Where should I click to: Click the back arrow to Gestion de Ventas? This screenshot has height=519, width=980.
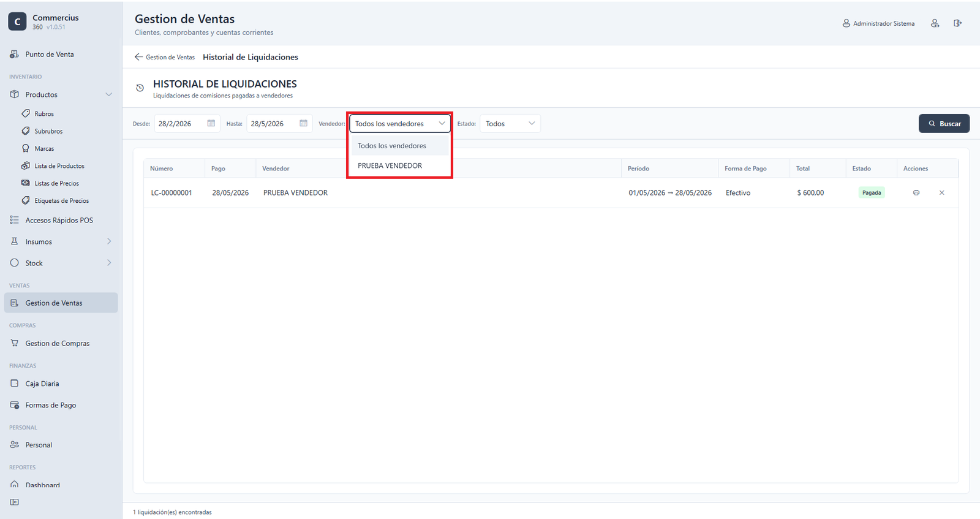coord(138,57)
